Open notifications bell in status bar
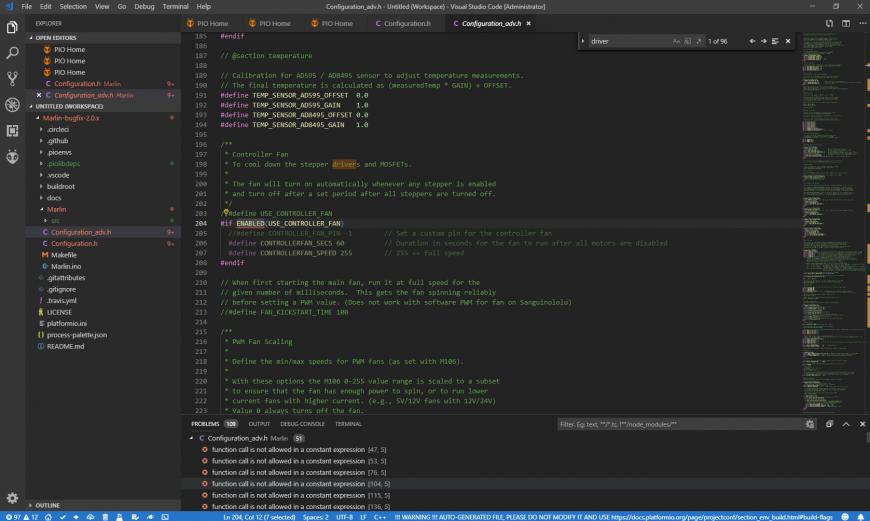Image resolution: width=870 pixels, height=521 pixels. (x=861, y=517)
